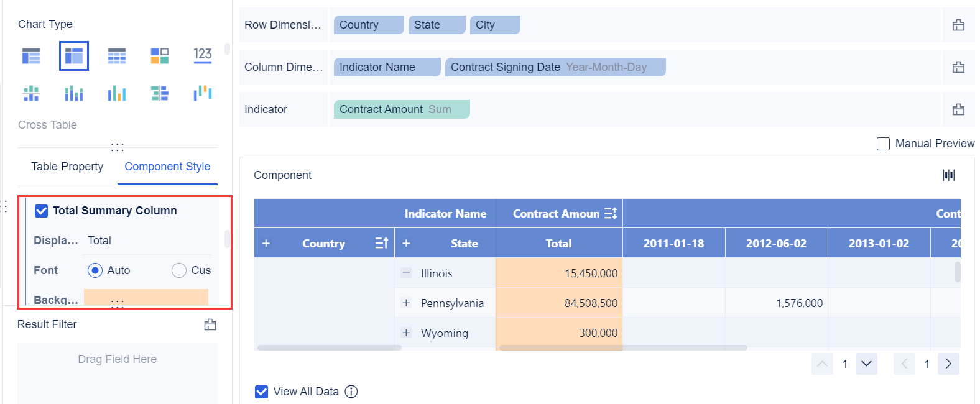The image size is (980, 404).
Task: Click the orange Background color swatch
Action: click(x=146, y=298)
